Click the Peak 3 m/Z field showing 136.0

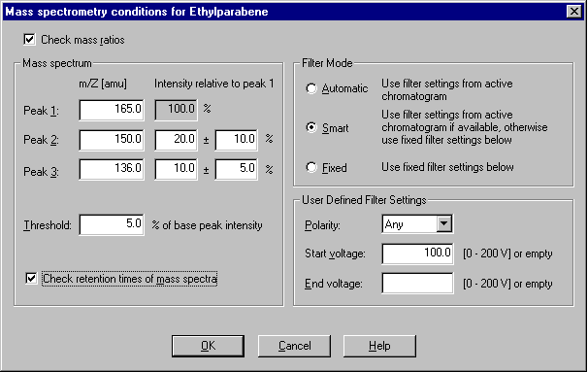coord(112,169)
